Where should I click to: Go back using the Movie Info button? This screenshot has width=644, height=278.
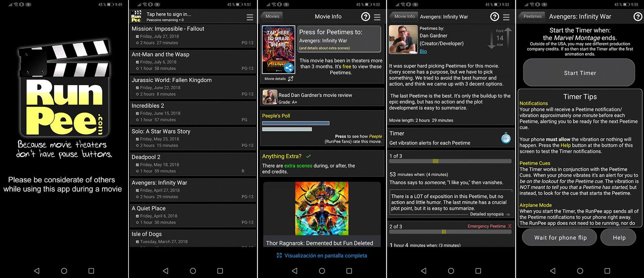pyautogui.click(x=404, y=16)
